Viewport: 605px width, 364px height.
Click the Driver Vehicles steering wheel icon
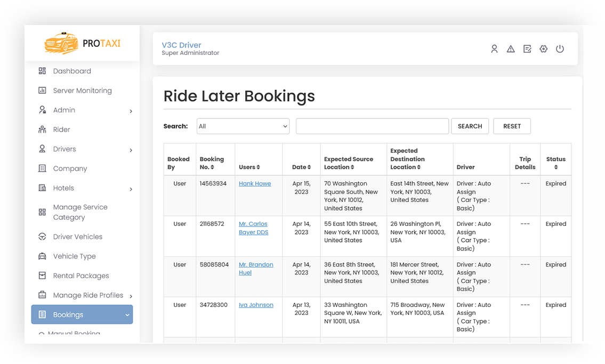(43, 237)
